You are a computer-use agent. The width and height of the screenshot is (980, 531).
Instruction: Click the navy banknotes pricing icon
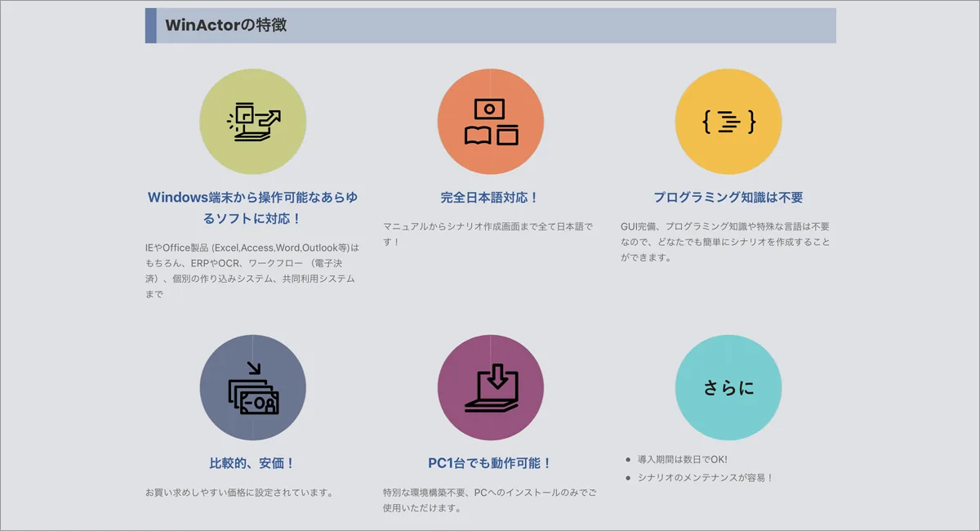(x=253, y=387)
